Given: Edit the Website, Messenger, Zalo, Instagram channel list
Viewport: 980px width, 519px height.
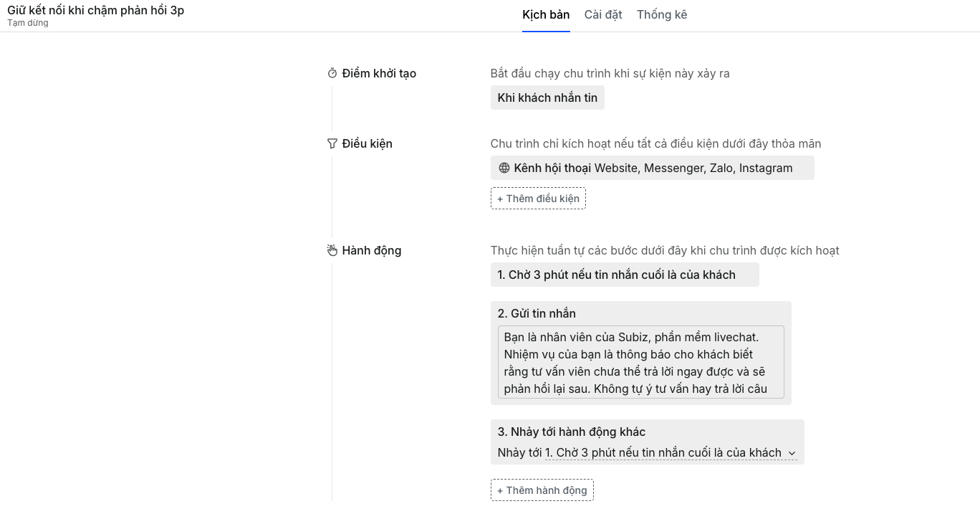Looking at the screenshot, I should [x=693, y=168].
